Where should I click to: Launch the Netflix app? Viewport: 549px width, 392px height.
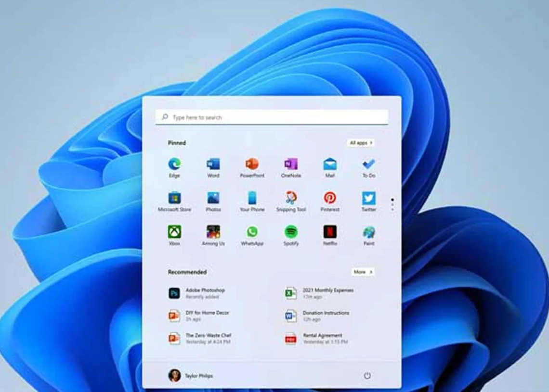(330, 232)
